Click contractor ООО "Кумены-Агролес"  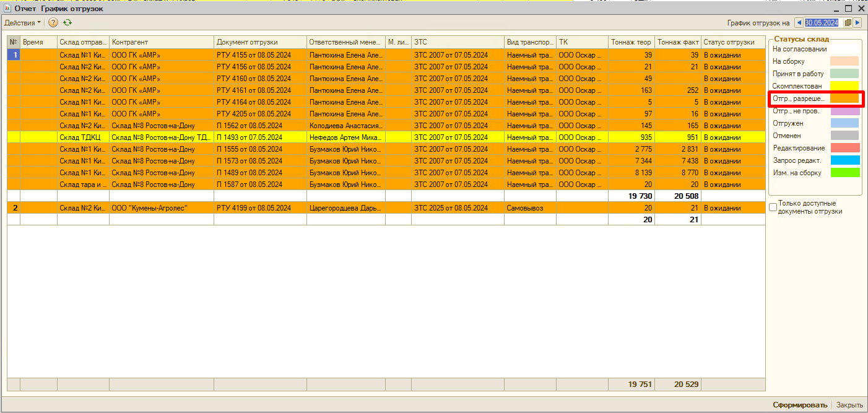coord(162,208)
